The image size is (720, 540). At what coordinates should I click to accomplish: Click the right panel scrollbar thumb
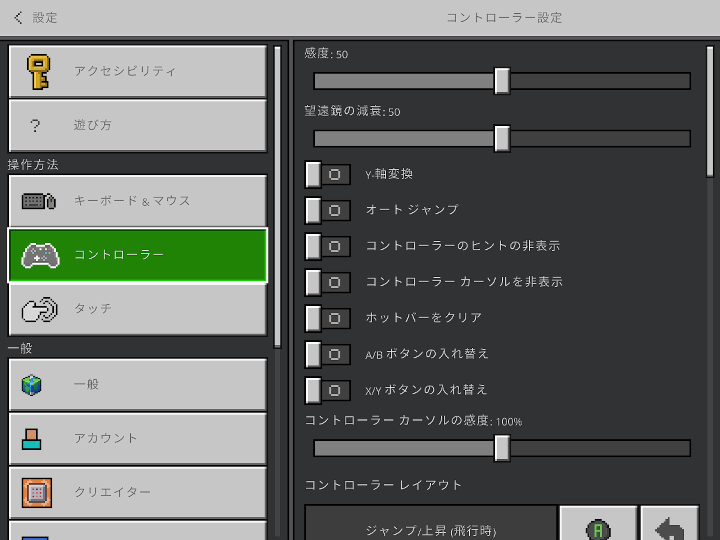pos(710,111)
